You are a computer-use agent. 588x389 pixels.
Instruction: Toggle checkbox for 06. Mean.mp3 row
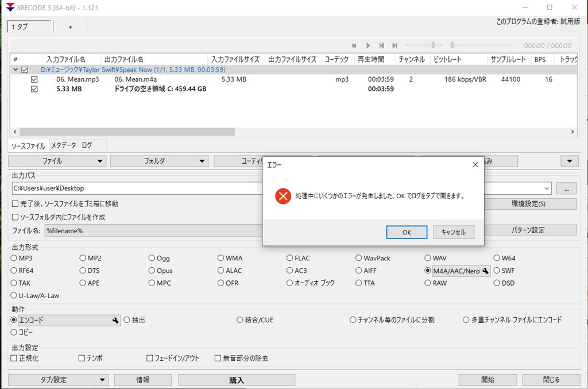coord(34,79)
